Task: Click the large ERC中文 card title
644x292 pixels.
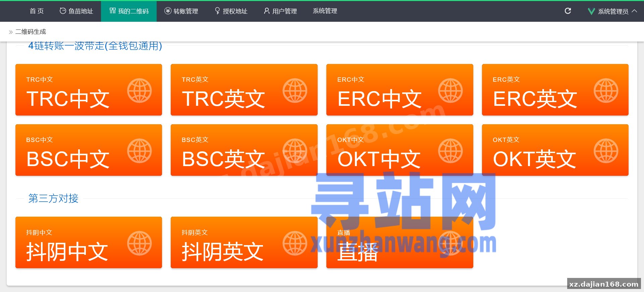Action: point(379,99)
